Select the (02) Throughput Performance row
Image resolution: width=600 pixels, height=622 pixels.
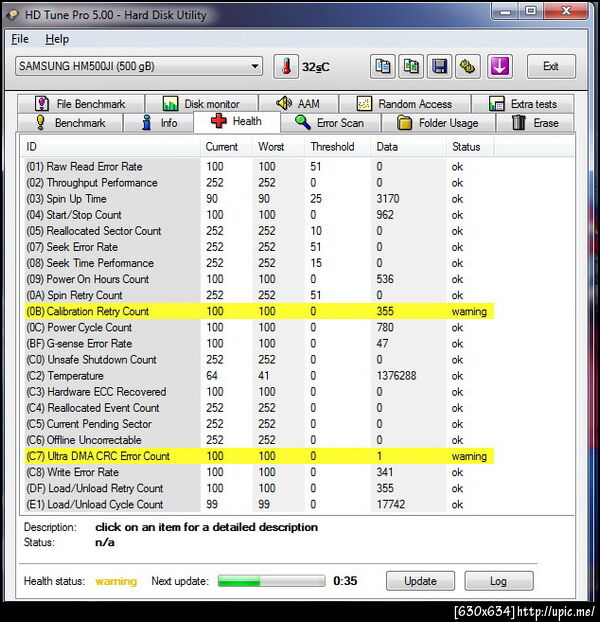tap(257, 183)
